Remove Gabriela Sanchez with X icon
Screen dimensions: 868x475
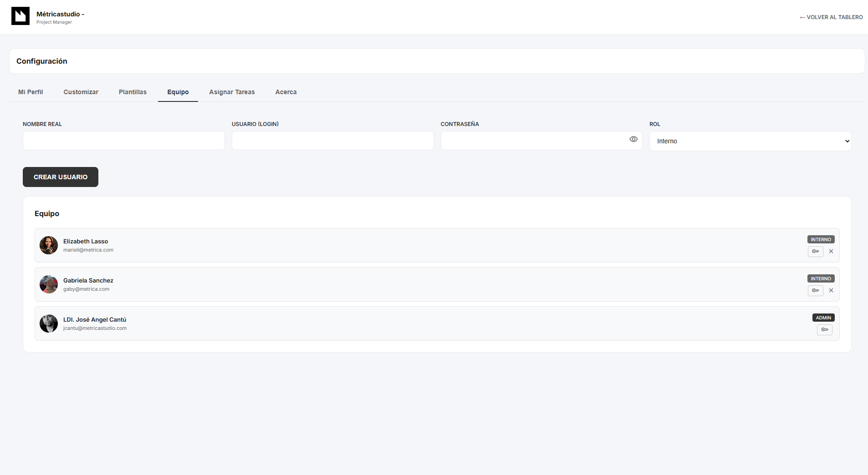(x=831, y=290)
